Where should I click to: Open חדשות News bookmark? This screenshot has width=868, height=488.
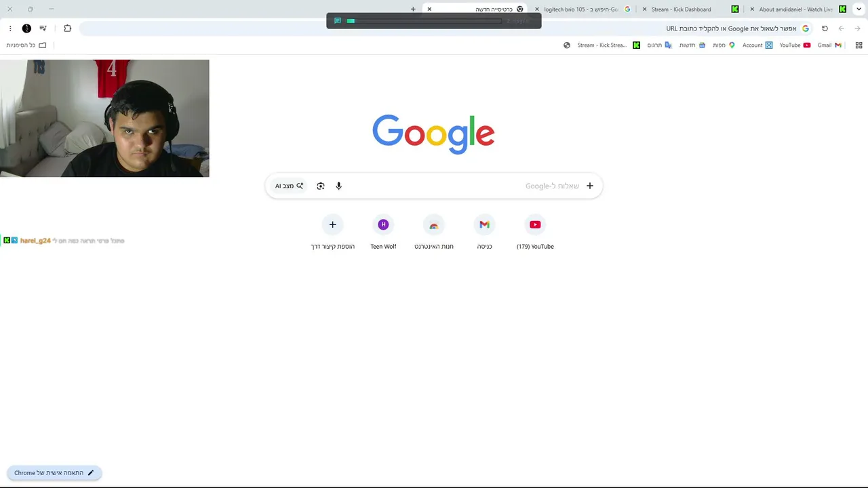(x=692, y=45)
